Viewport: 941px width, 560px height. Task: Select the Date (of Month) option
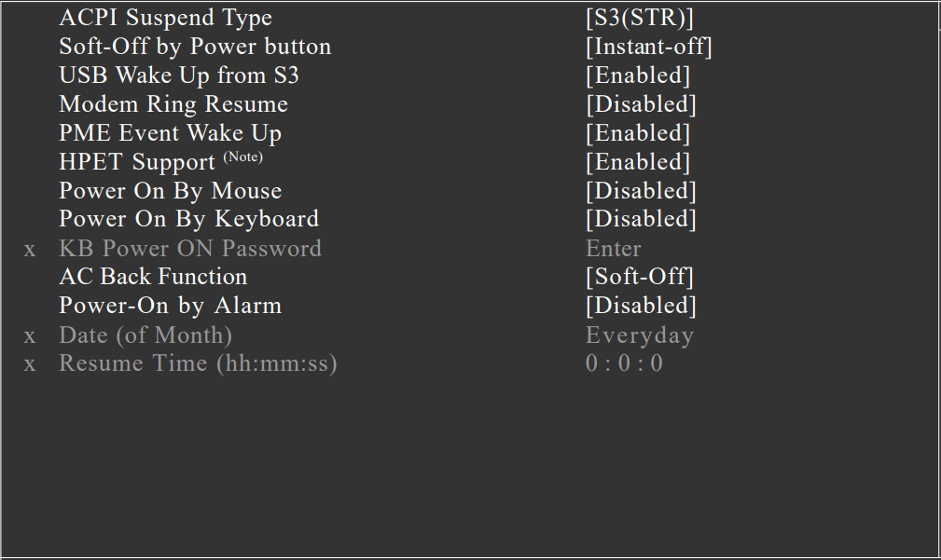145,335
